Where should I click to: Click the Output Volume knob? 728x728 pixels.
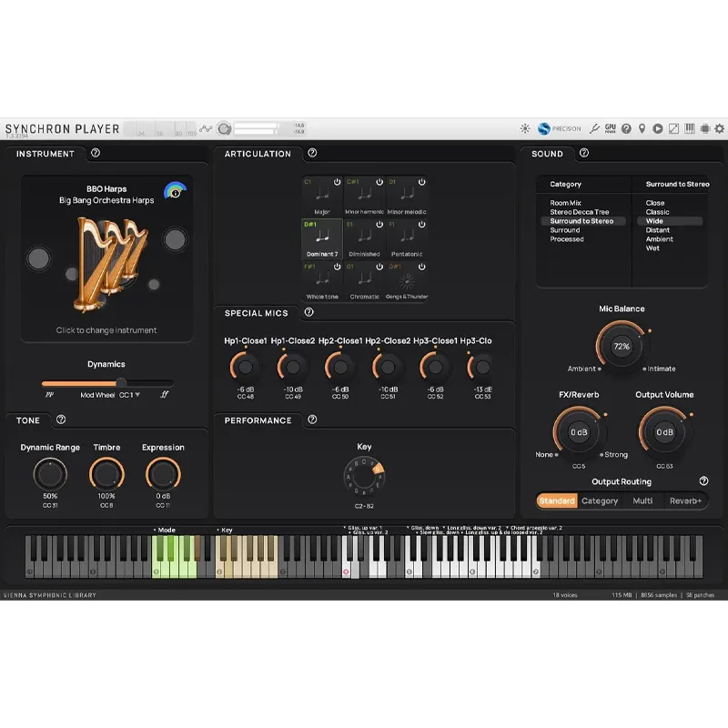click(664, 431)
